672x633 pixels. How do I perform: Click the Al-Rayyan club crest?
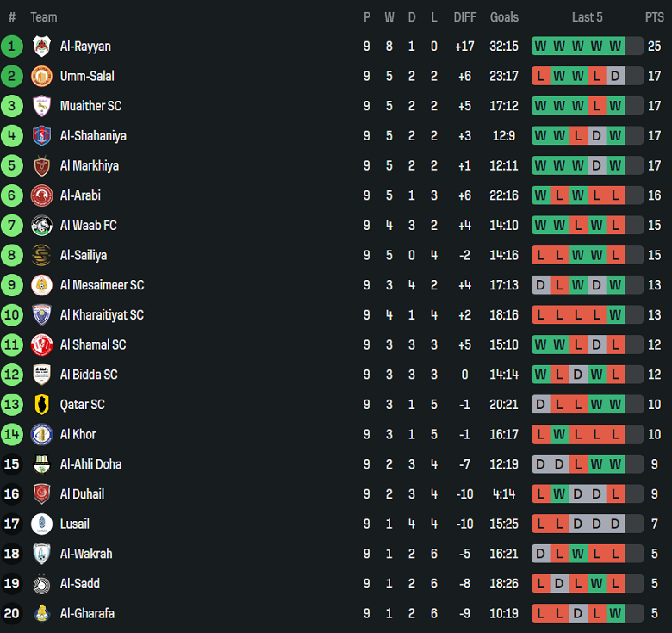tap(41, 47)
